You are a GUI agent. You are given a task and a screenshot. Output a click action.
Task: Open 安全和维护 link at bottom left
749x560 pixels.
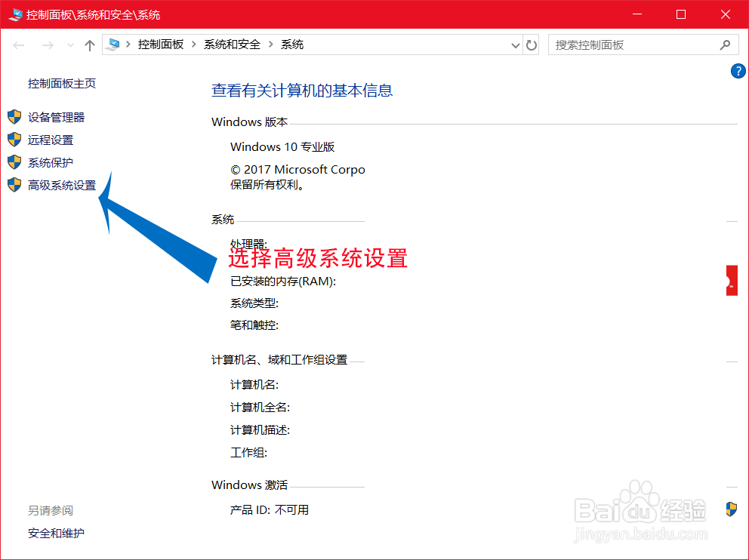56,534
